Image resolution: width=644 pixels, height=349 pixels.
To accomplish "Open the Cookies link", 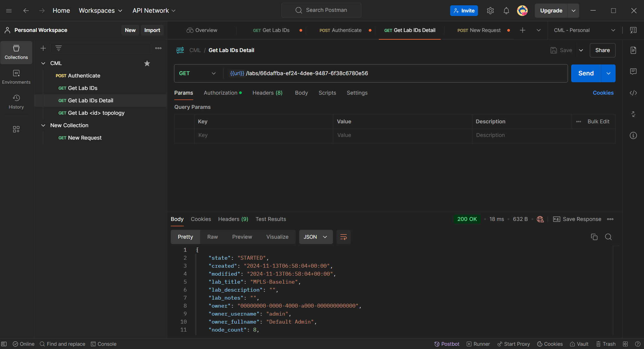I will pyautogui.click(x=603, y=93).
